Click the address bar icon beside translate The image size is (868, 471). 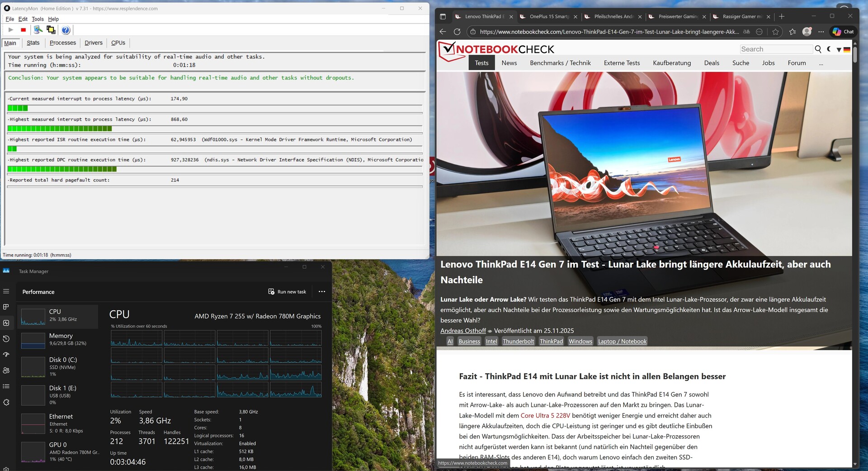tap(759, 32)
